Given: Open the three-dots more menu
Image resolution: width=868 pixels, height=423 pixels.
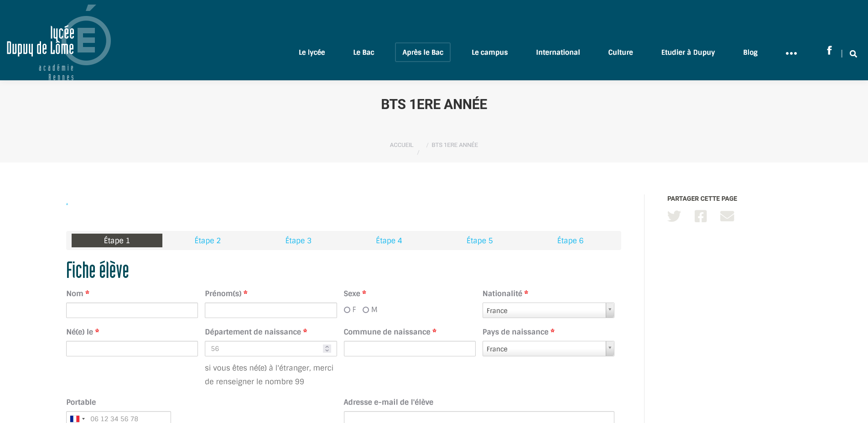Looking at the screenshot, I should 791,53.
